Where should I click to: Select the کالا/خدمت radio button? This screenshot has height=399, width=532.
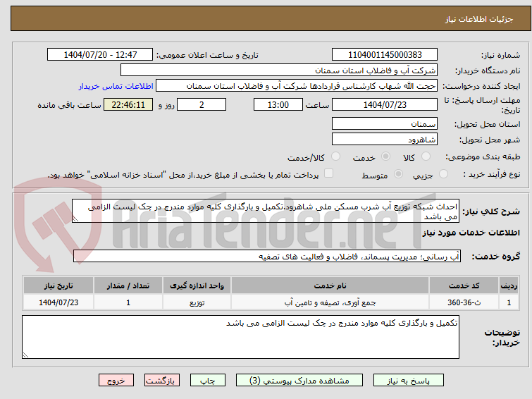tap(335, 156)
